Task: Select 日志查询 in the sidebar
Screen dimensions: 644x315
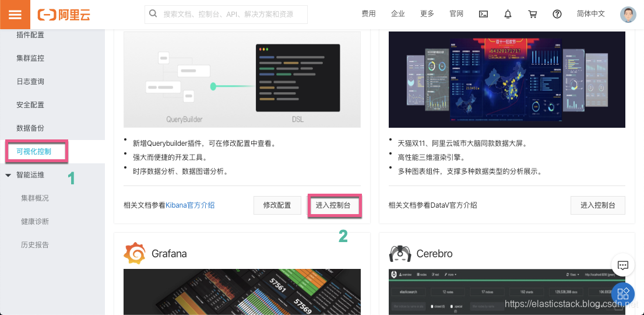Action: point(30,82)
